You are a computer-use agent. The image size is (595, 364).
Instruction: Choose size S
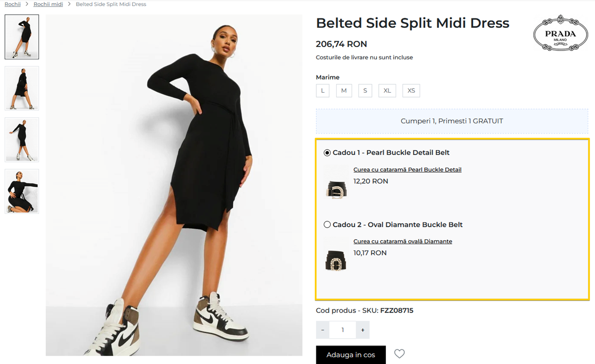(x=365, y=91)
